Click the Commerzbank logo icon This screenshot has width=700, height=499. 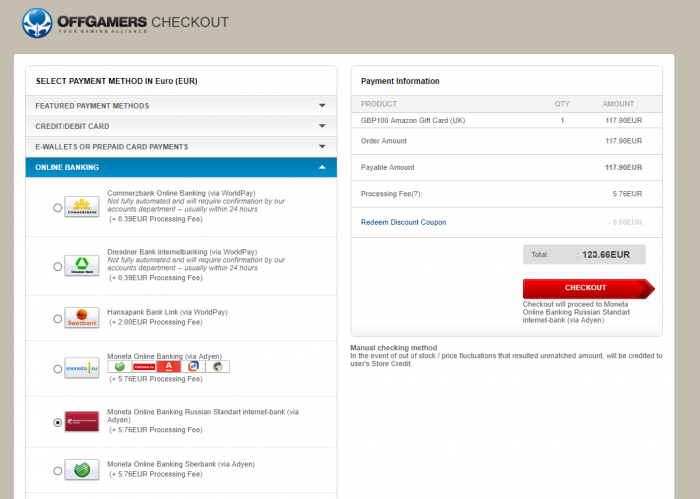[81, 207]
